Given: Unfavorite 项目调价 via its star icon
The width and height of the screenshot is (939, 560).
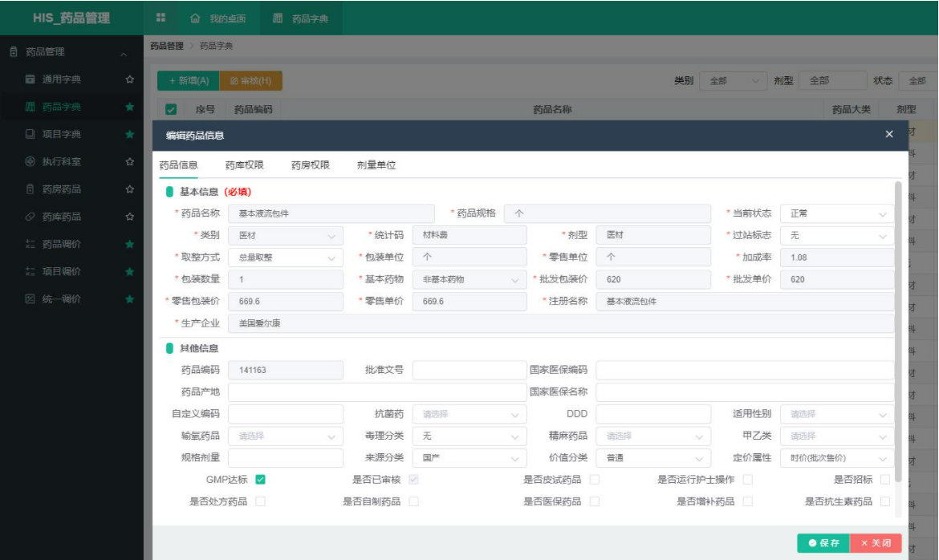Looking at the screenshot, I should tap(129, 271).
